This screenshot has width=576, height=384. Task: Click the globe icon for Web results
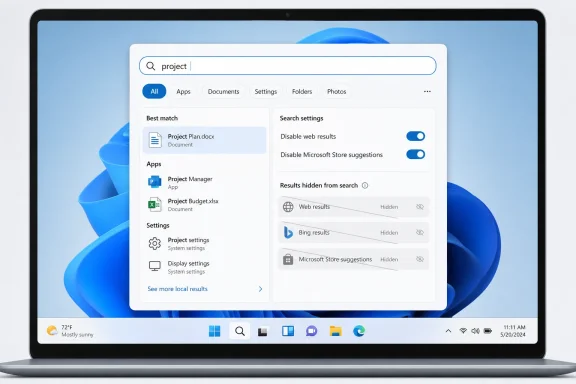click(x=288, y=207)
